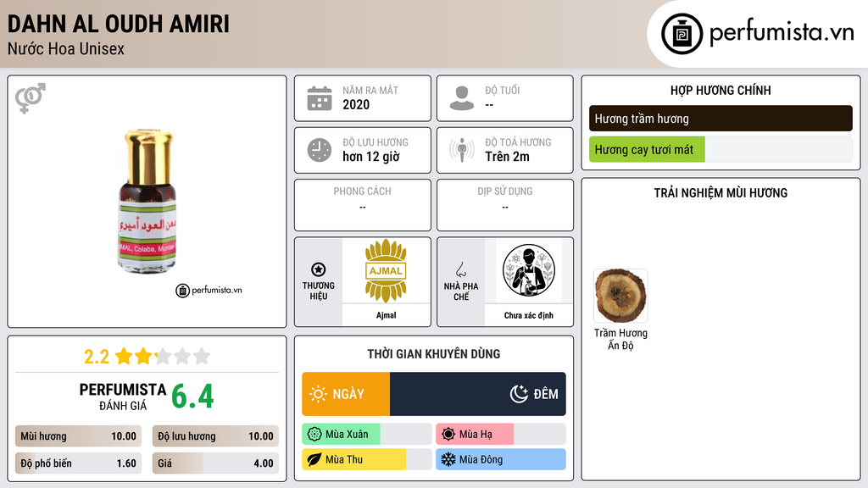
Task: Click the unidentified perfumer avatar illustration
Action: click(x=529, y=270)
